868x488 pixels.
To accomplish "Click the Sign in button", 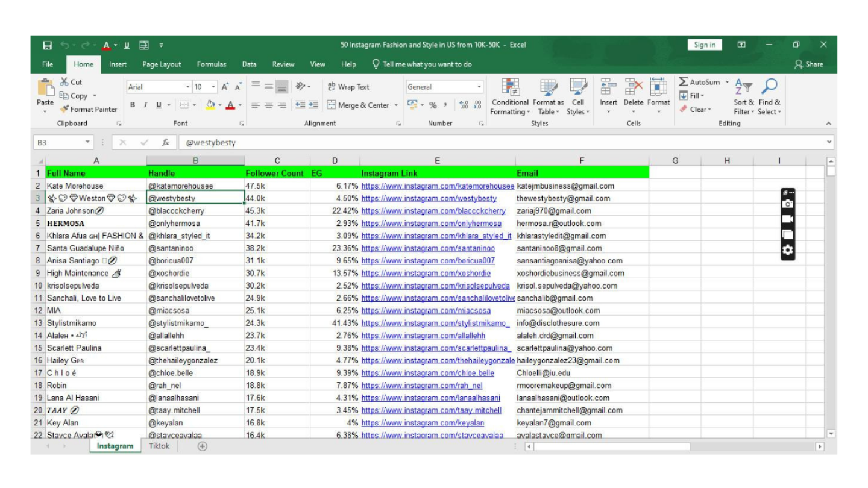I will (x=705, y=45).
